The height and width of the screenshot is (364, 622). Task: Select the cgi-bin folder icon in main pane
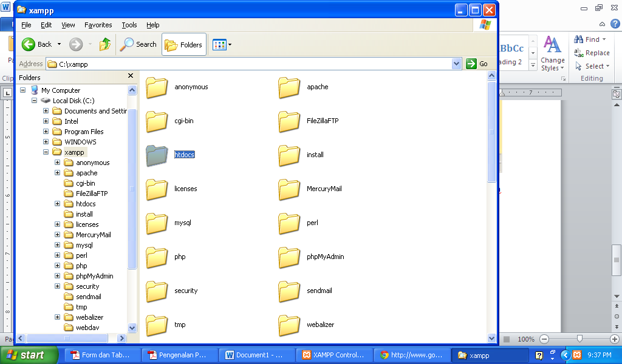(157, 121)
